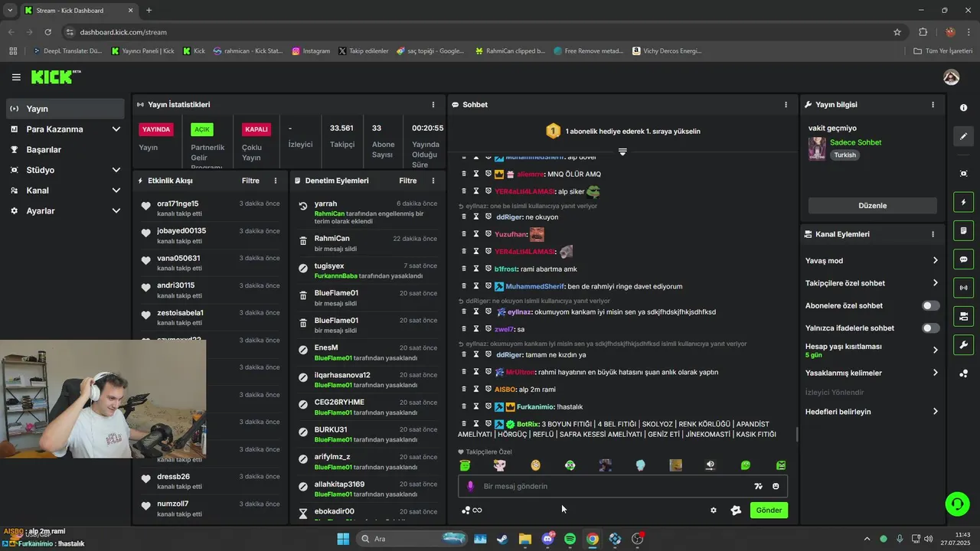Open Spotify from the taskbar

pyautogui.click(x=570, y=539)
